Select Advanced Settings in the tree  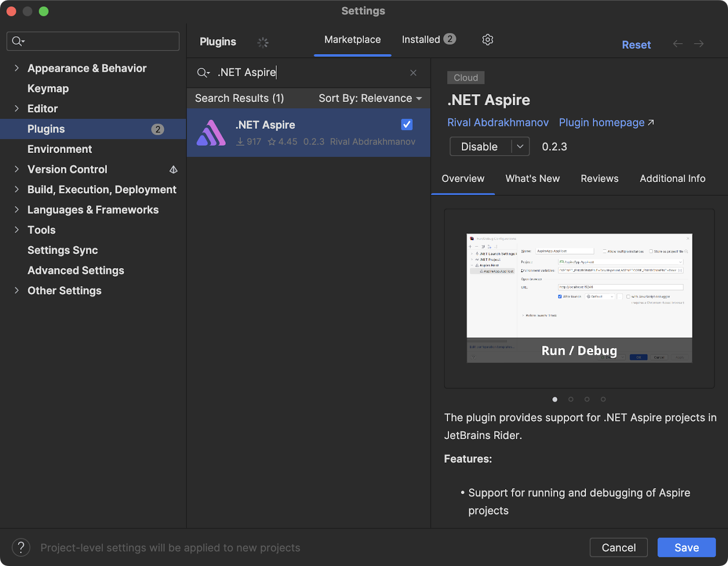tap(76, 270)
